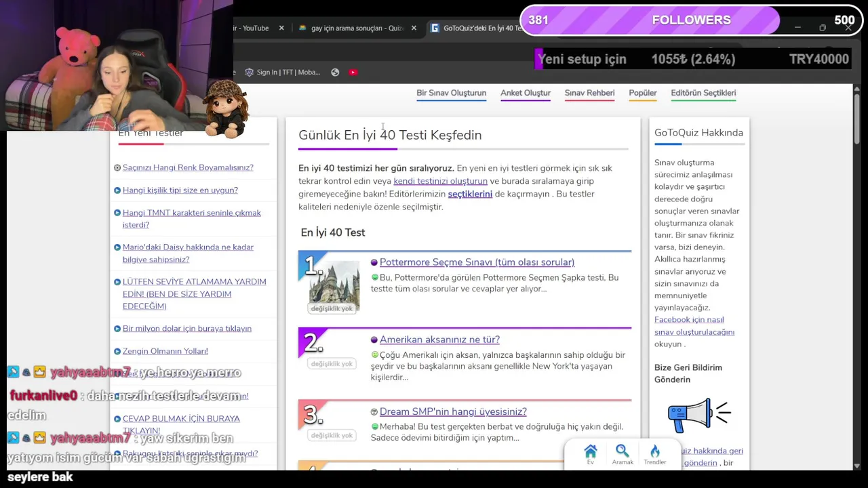Open Bir Sınav Oluşturun menu item
The width and height of the screenshot is (868, 488).
tap(451, 93)
